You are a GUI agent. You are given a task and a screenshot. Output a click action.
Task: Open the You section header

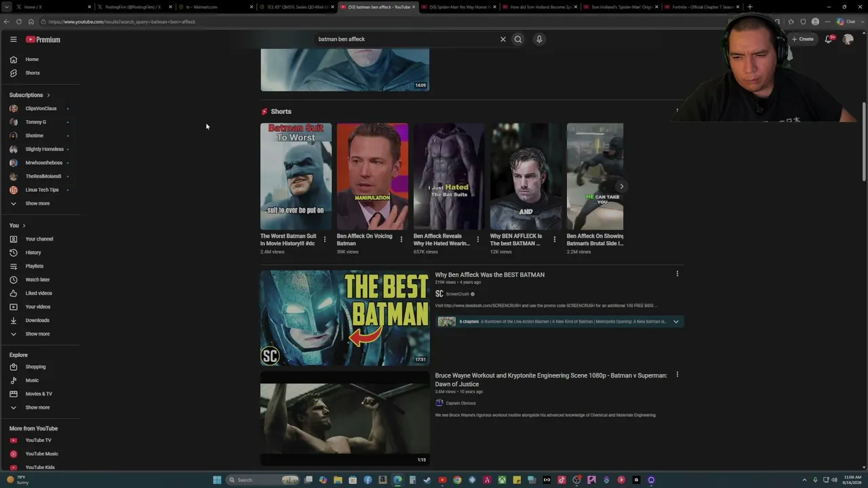(17, 225)
